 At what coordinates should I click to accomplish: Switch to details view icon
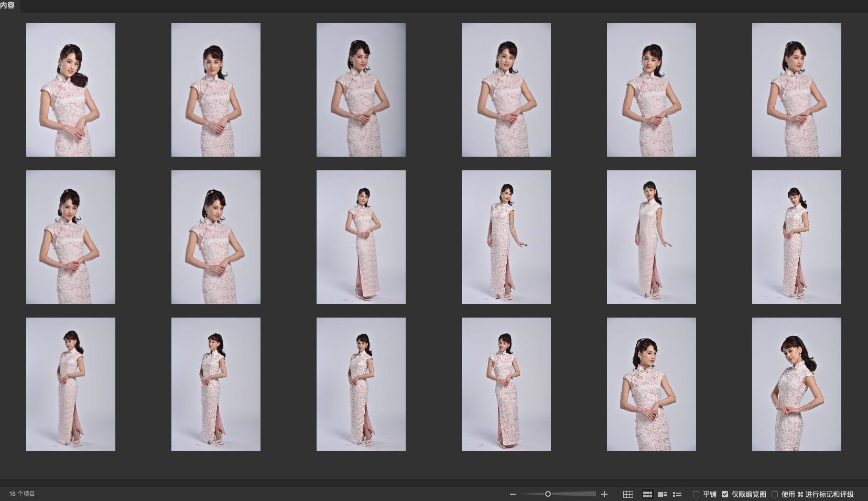tap(662, 494)
